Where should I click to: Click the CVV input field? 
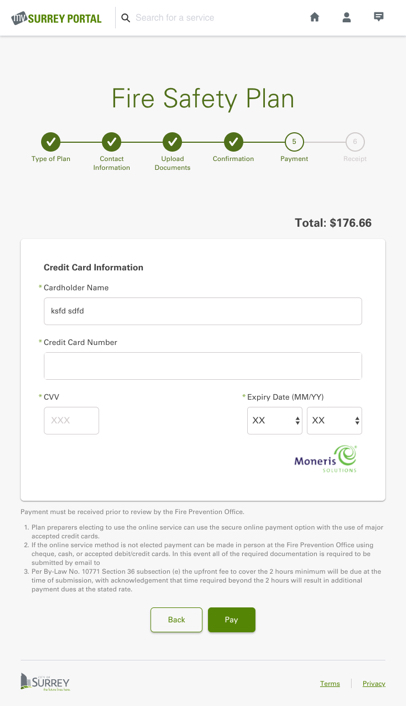coord(71,421)
